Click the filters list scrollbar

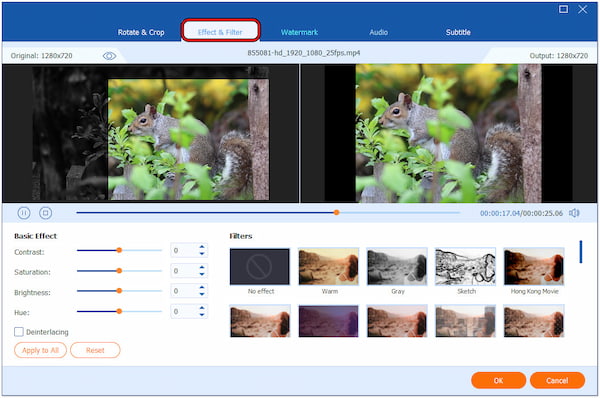(x=581, y=252)
